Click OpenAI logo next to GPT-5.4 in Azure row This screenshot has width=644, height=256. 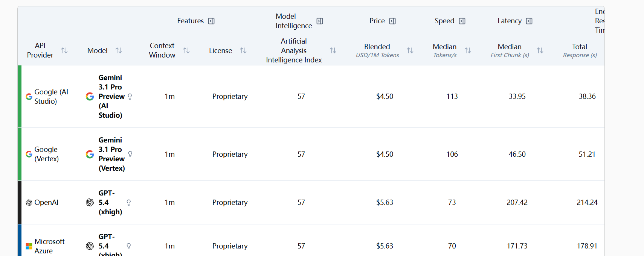click(x=90, y=246)
